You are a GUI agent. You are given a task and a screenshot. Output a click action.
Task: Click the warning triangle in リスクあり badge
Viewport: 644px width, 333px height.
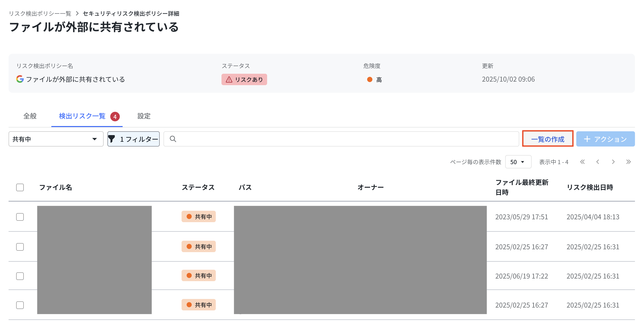[x=229, y=79]
